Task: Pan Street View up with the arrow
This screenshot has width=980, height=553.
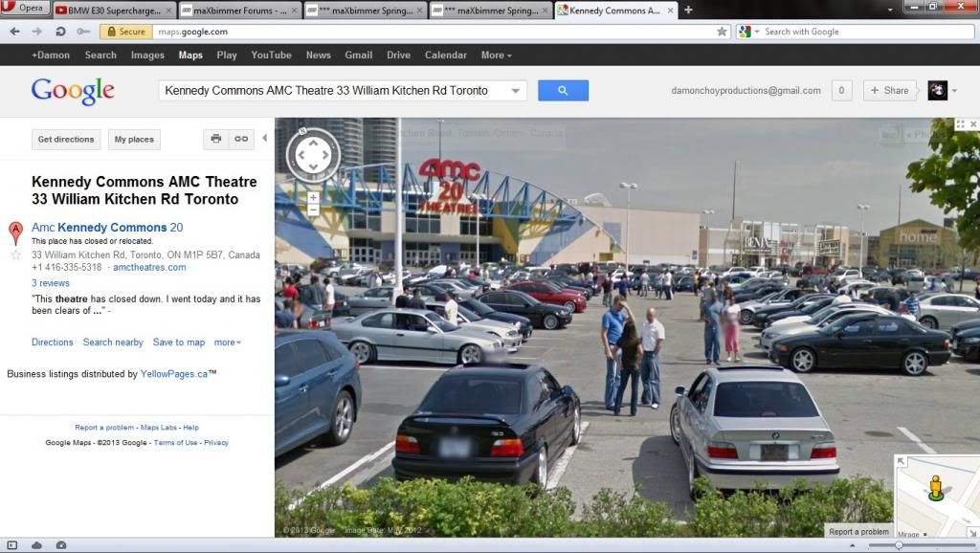Action: 313,144
